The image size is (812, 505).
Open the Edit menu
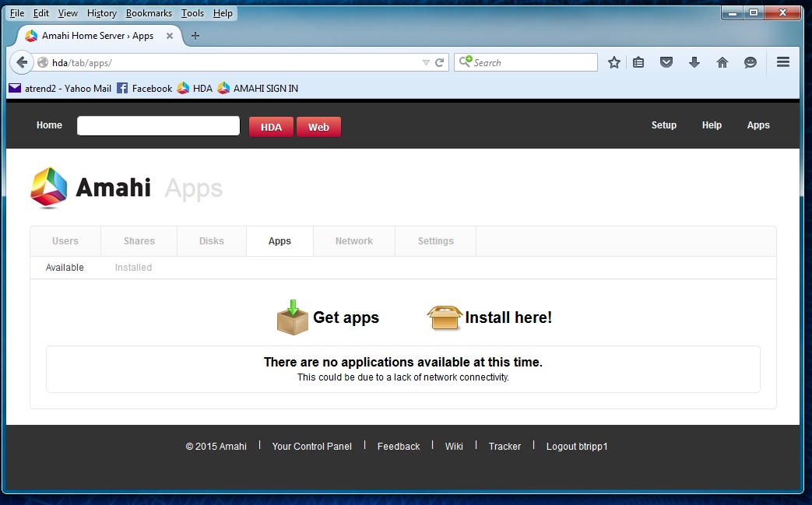[x=41, y=13]
